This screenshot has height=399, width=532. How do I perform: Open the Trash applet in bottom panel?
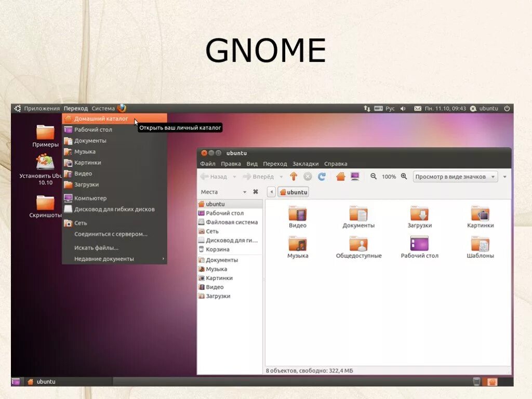click(477, 382)
